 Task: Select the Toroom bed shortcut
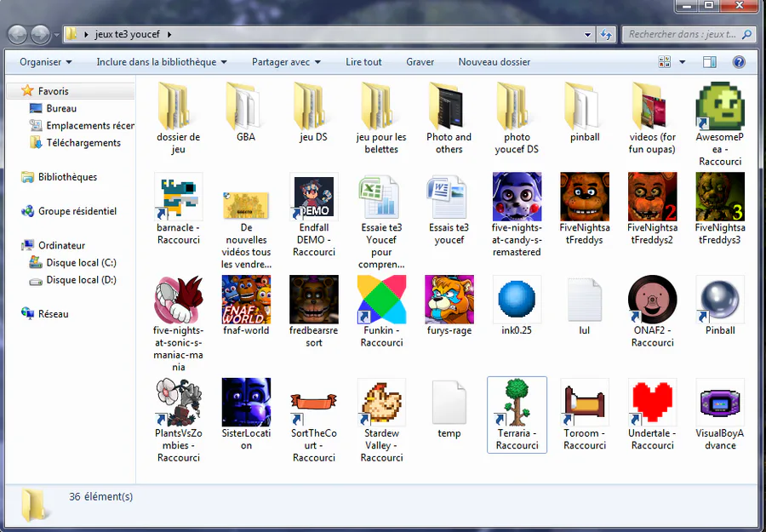click(x=585, y=402)
